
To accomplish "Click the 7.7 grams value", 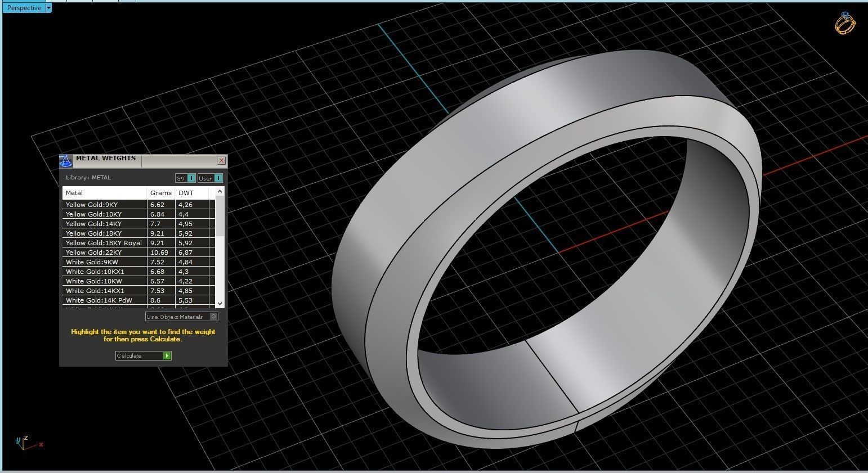I will pos(155,224).
